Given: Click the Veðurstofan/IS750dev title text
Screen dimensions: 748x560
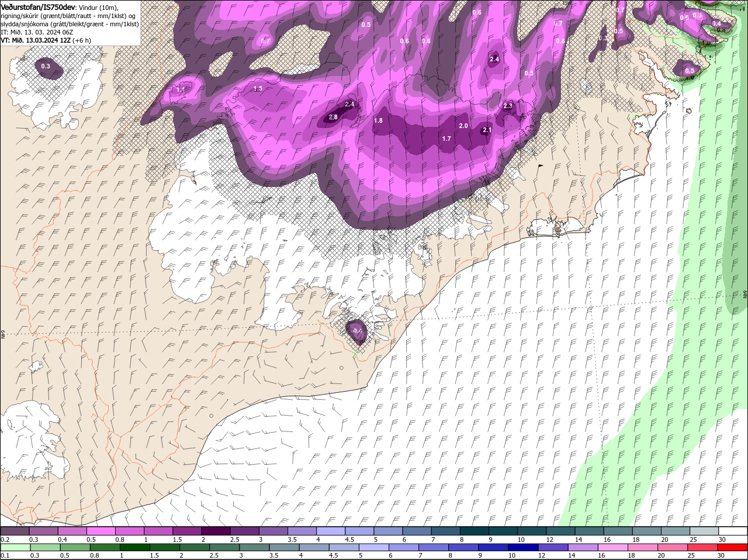Looking at the screenshot, I should 38,6.
